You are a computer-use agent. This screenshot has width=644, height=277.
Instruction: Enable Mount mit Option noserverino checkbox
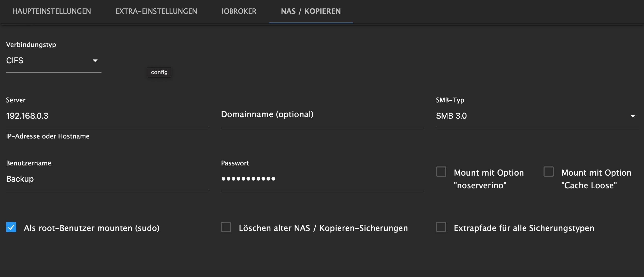point(441,172)
